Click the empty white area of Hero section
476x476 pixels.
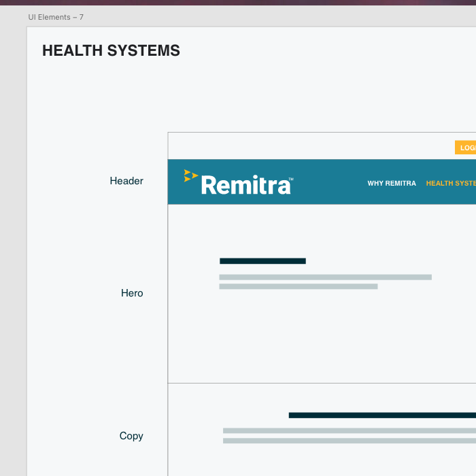(326, 340)
